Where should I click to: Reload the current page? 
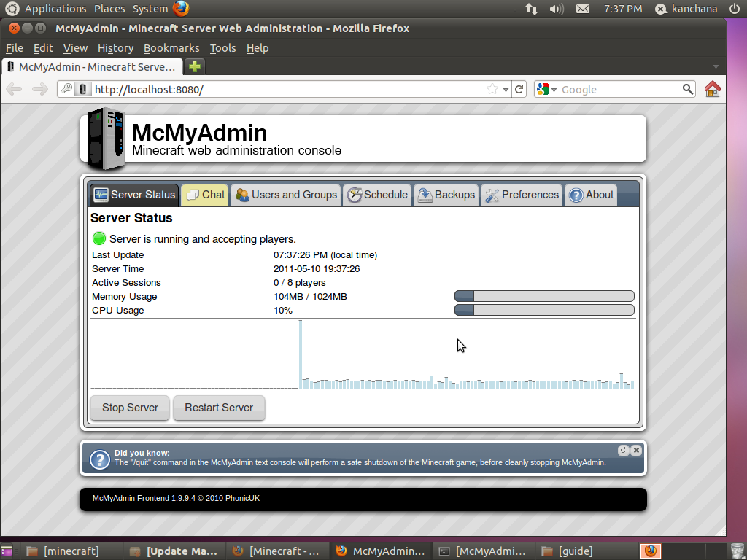point(519,89)
